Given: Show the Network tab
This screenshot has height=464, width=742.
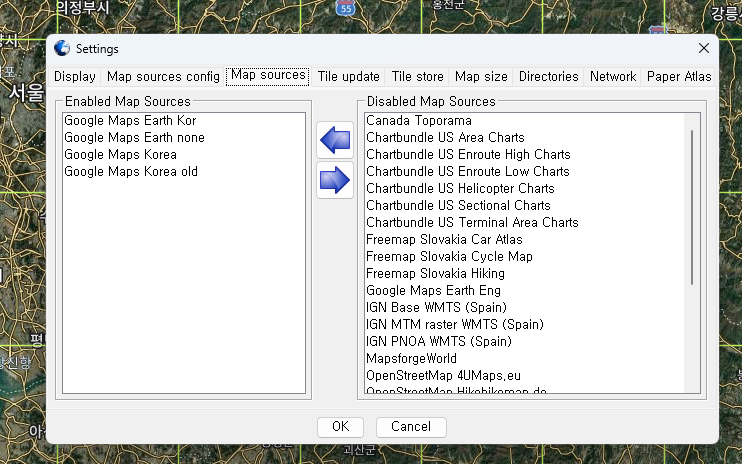Looking at the screenshot, I should pyautogui.click(x=613, y=77).
